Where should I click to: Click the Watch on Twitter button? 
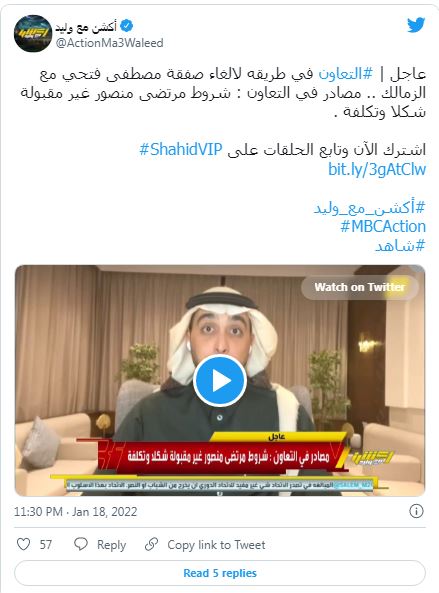[360, 287]
